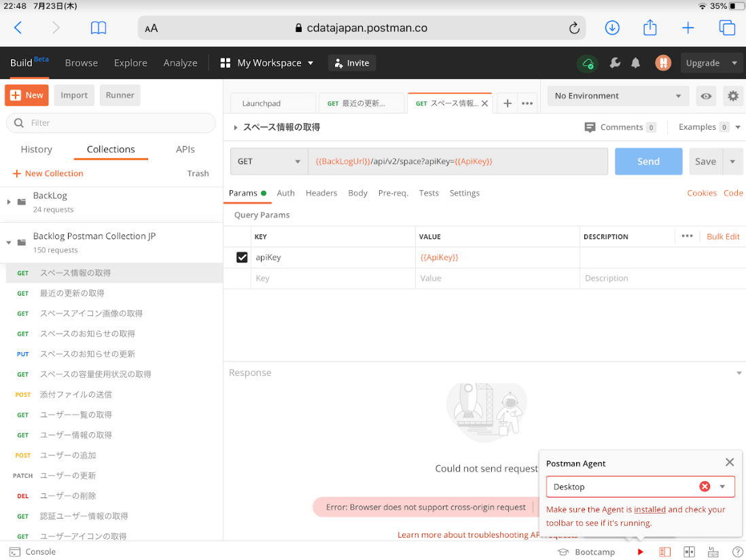Switch to the Explore tab

click(x=130, y=63)
